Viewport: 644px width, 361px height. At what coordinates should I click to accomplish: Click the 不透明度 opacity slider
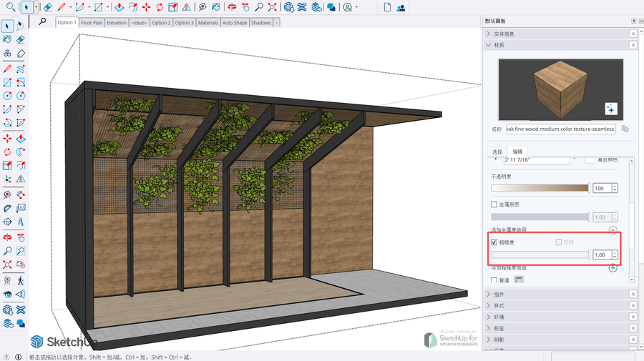(x=540, y=188)
